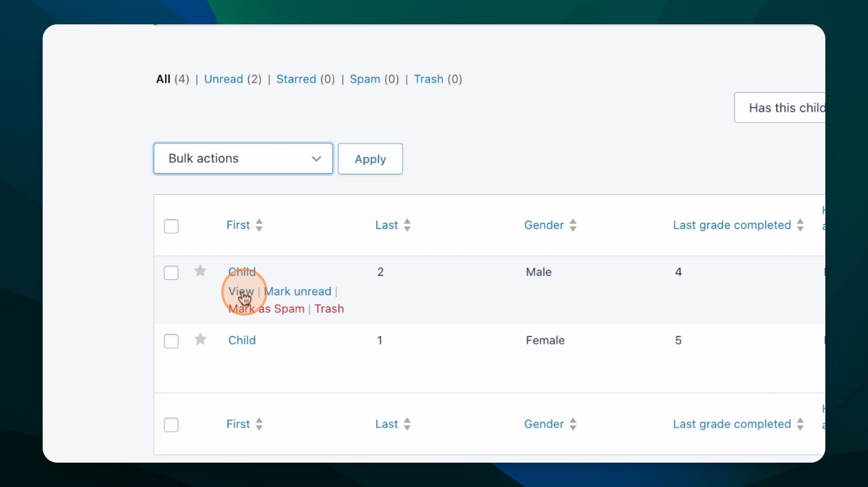Open the Bulk actions dropdown
The height and width of the screenshot is (487, 868).
pos(243,158)
